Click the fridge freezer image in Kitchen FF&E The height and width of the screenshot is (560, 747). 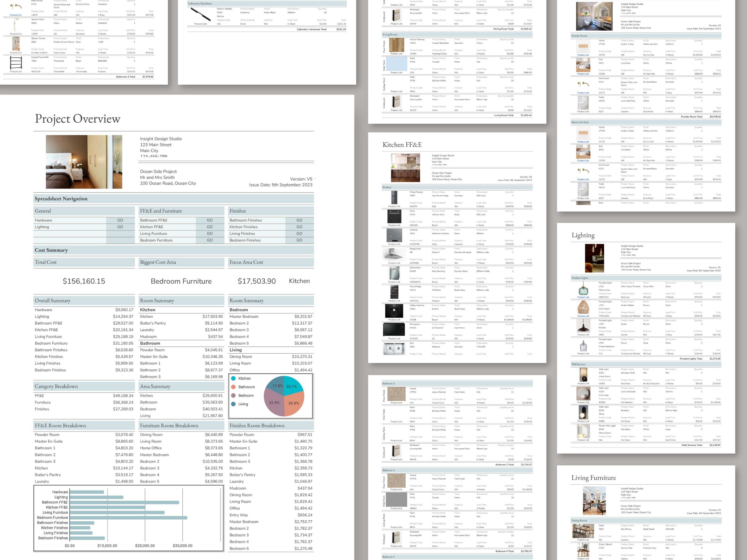click(x=394, y=197)
